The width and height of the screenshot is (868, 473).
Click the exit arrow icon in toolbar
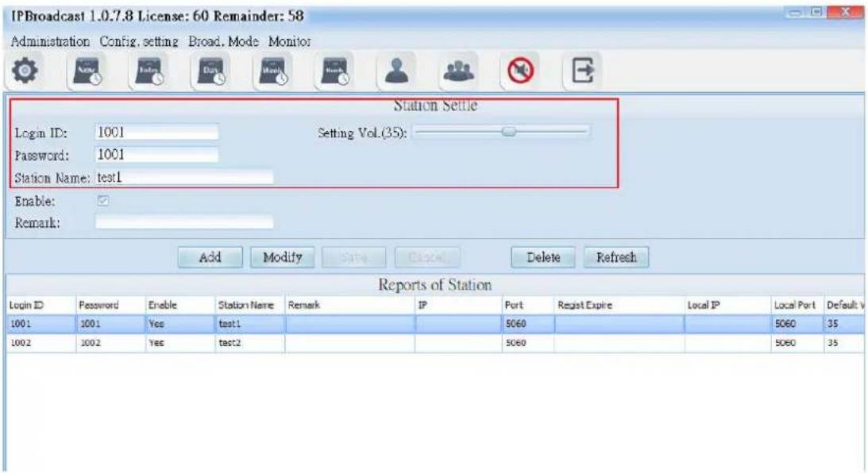pyautogui.click(x=582, y=71)
